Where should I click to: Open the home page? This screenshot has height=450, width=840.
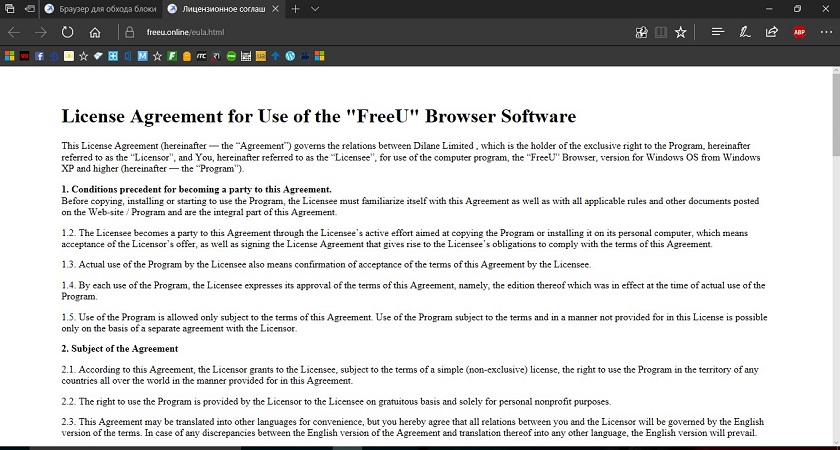point(95,33)
